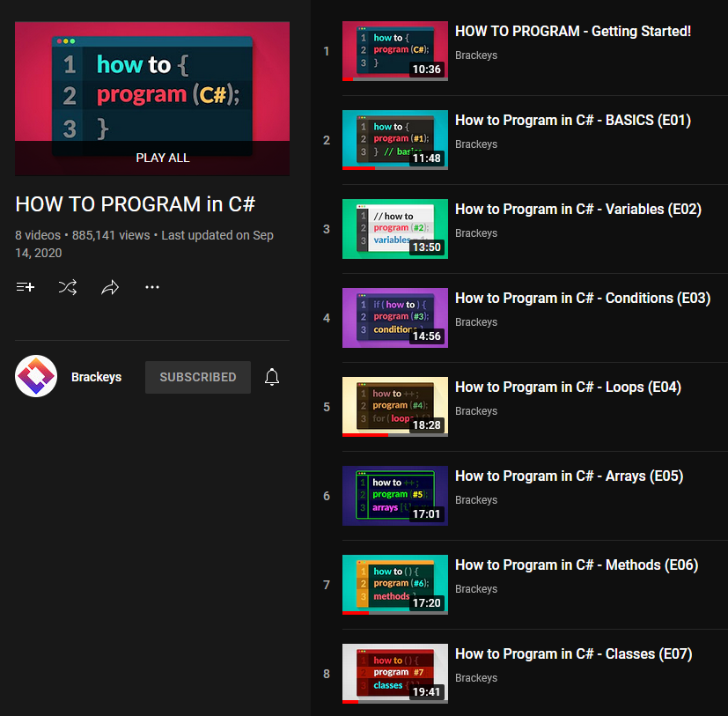Viewport: 728px width, 716px height.
Task: Open the three-dot more options menu
Action: (152, 287)
